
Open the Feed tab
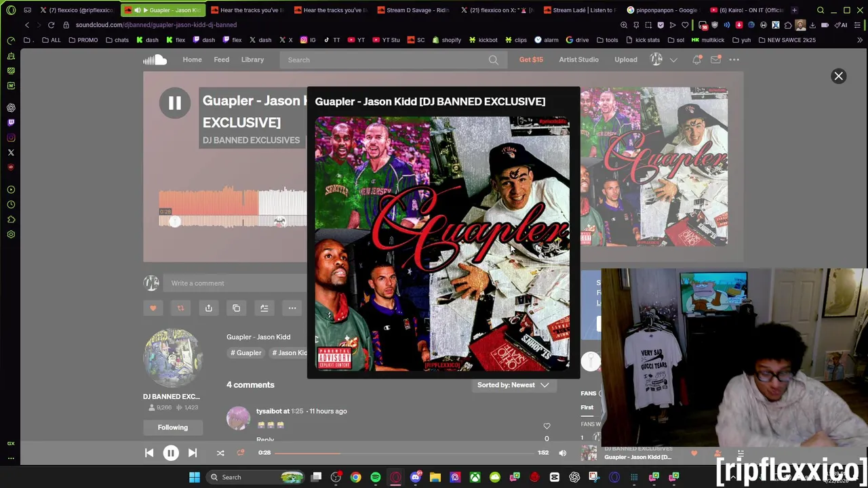221,60
